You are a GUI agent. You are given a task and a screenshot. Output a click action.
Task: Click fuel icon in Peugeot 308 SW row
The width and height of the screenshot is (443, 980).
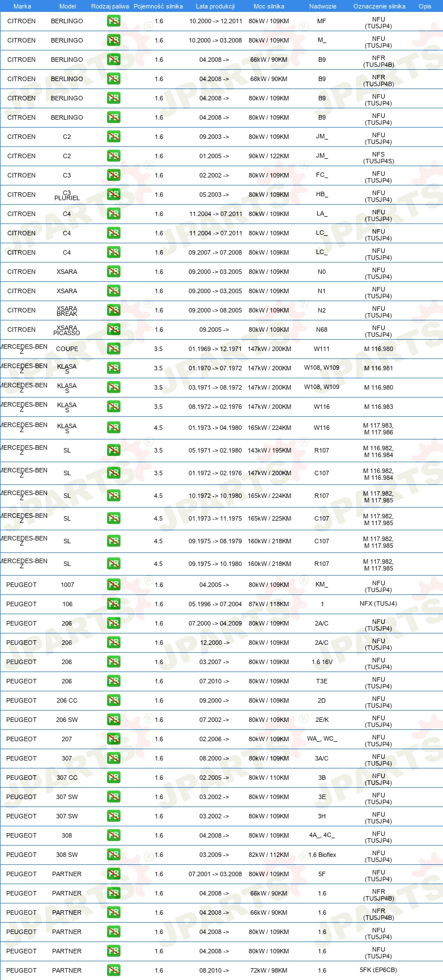coord(114,855)
